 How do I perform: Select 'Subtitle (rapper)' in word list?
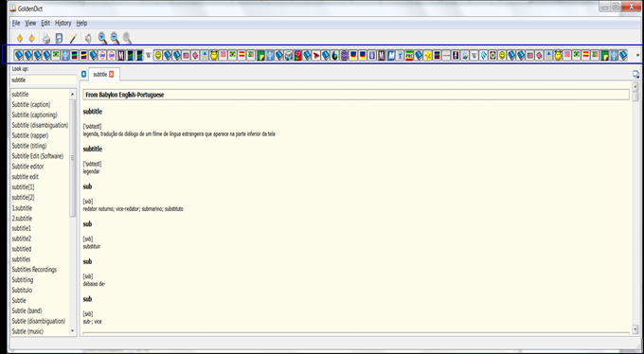pos(30,135)
